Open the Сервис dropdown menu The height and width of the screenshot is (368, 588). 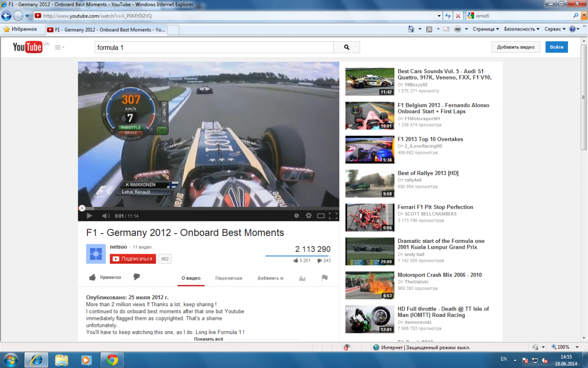(x=555, y=29)
